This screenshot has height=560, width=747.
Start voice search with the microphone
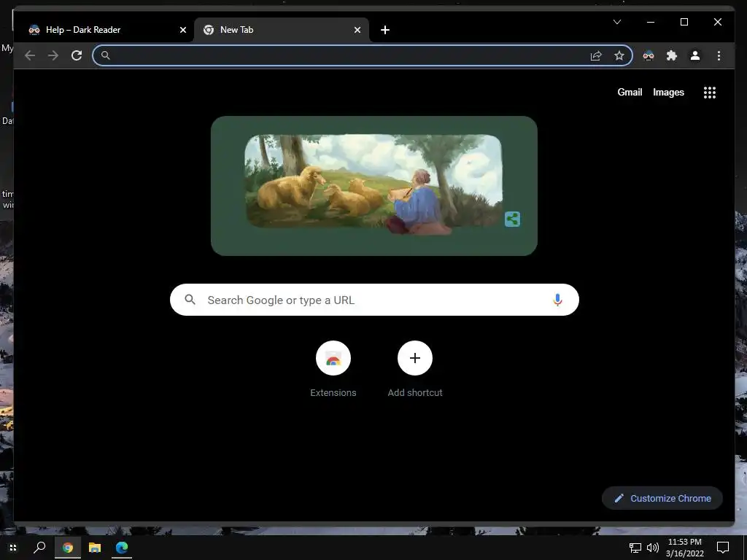pyautogui.click(x=557, y=300)
